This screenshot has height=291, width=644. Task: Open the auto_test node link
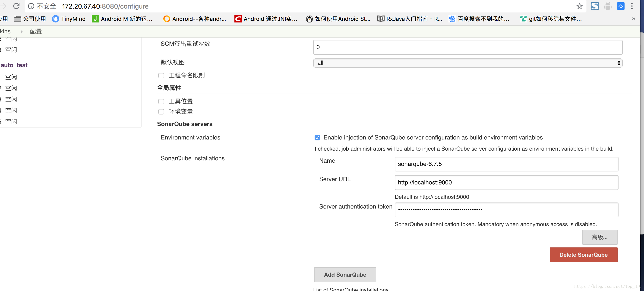click(14, 65)
